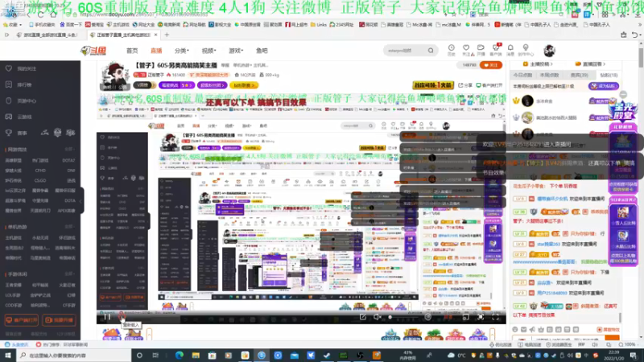The width and height of the screenshot is (644, 362).
Task: Switch to 钻粉 tab in rank panel
Action: coord(609,75)
